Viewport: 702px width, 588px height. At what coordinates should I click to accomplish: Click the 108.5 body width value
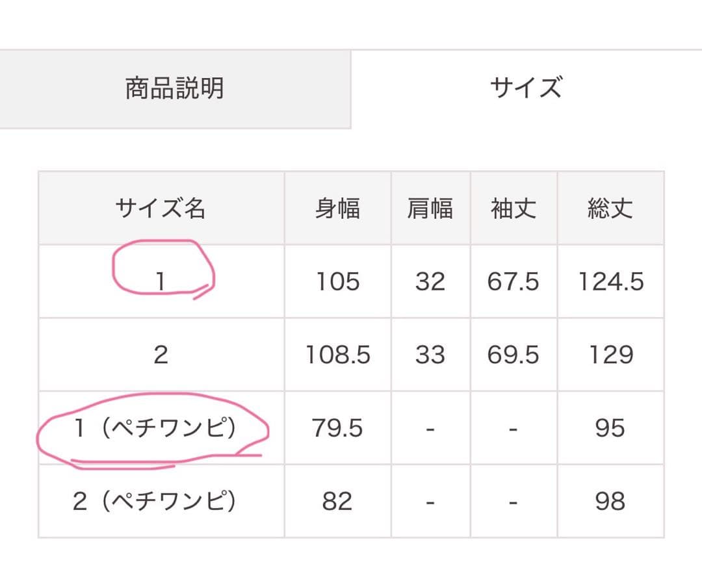click(337, 355)
